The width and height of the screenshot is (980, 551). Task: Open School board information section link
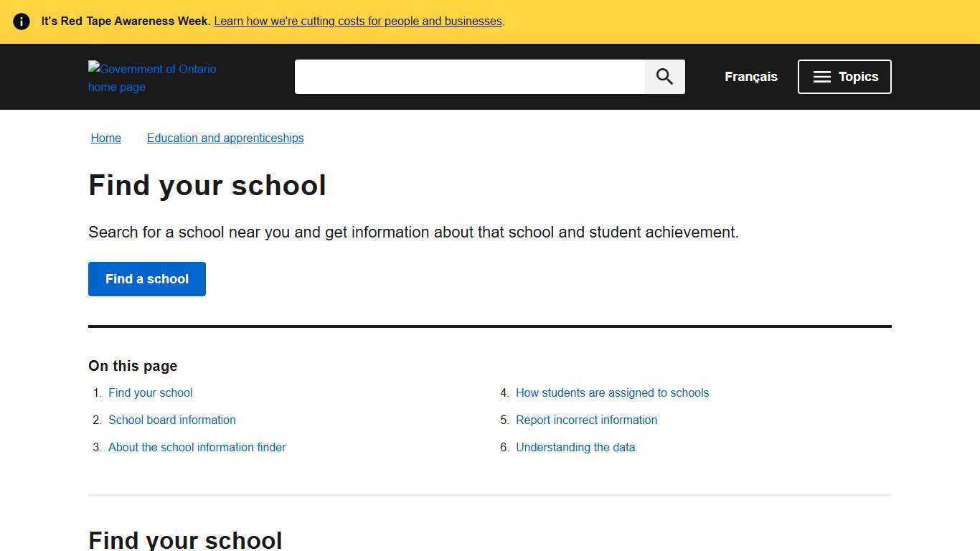[x=171, y=420]
